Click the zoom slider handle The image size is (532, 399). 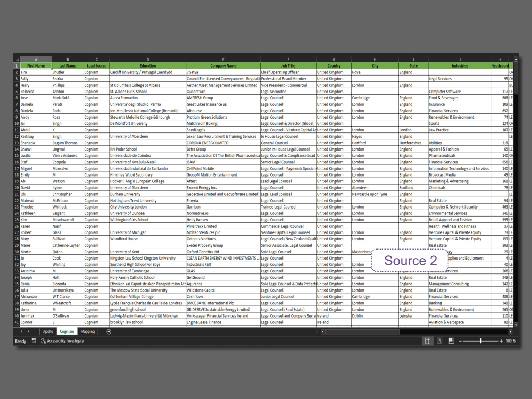[481, 340]
